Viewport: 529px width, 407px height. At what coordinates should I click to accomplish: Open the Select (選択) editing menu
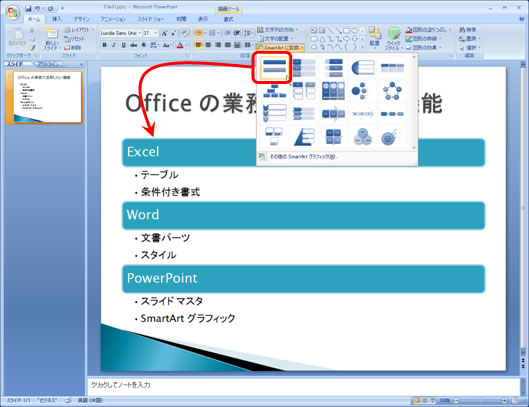click(469, 48)
